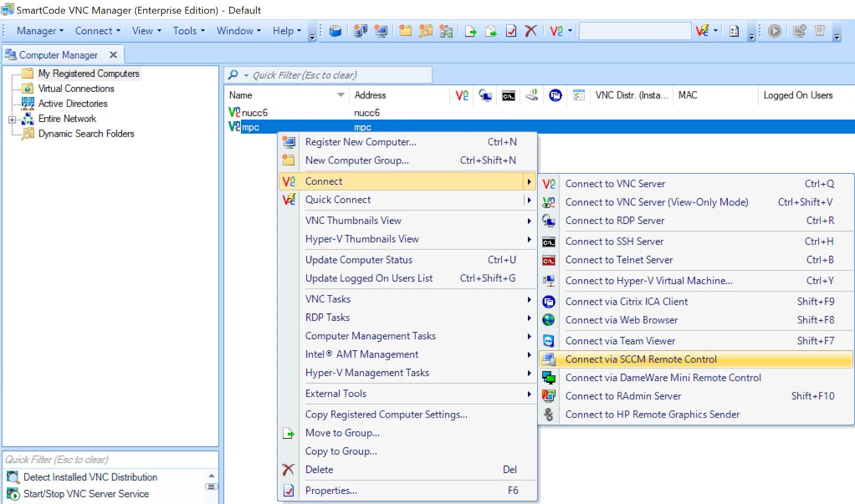The width and height of the screenshot is (855, 504).
Task: Open the quick connect toolbar dropdown arrow
Action: click(716, 31)
